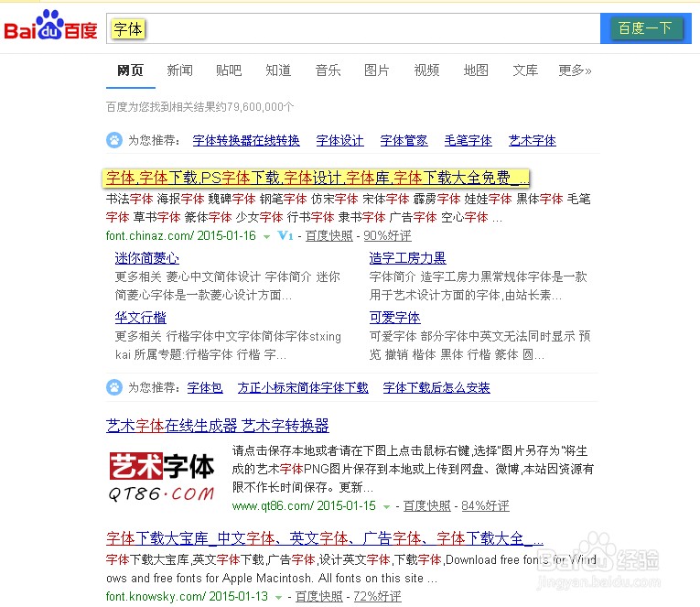Open suggested search 毛笔字体
Viewport: 700px width, 607px height.
click(468, 141)
